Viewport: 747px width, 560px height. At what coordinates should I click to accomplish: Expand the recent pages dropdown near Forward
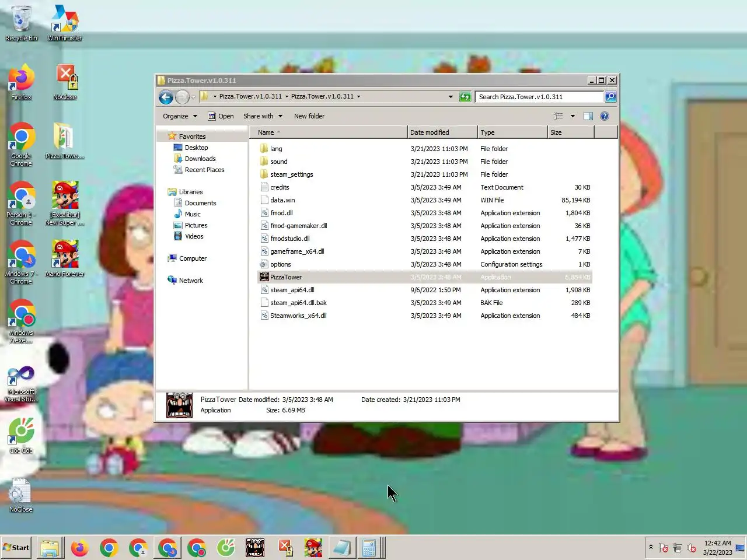(x=193, y=97)
